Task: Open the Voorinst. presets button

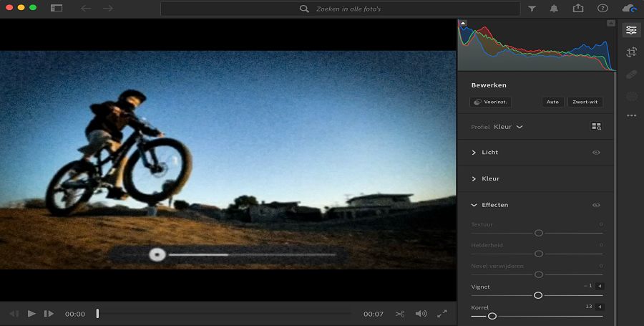Action: coord(490,102)
